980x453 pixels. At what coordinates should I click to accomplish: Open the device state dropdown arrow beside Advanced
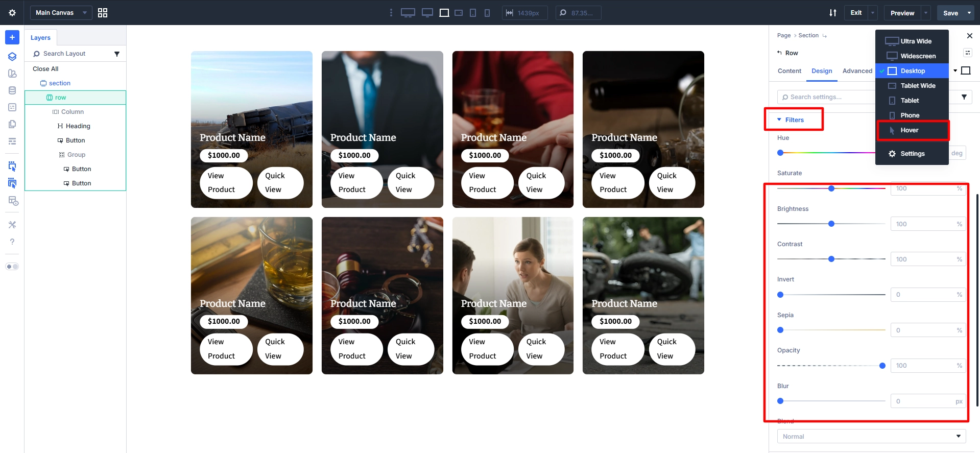click(x=955, y=71)
